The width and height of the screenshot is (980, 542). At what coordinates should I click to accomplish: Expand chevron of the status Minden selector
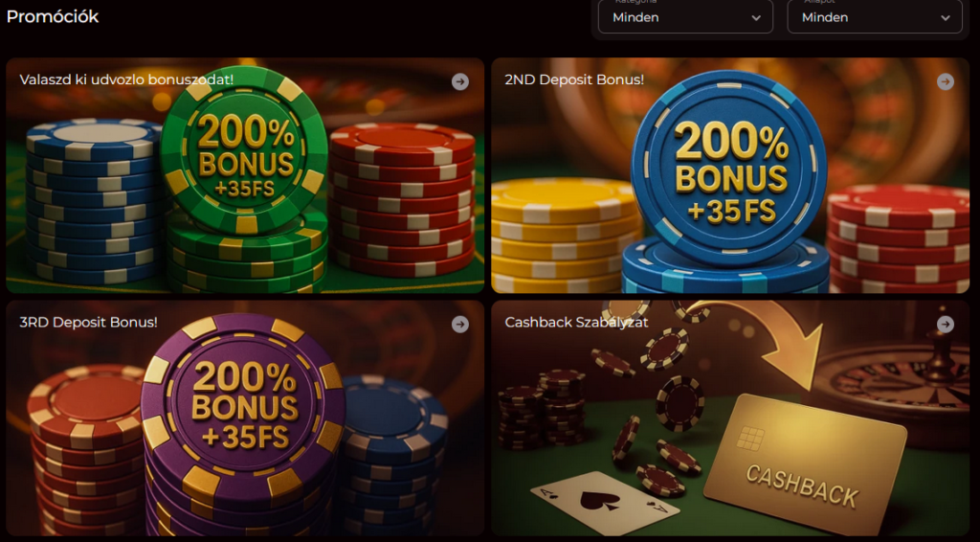click(946, 18)
